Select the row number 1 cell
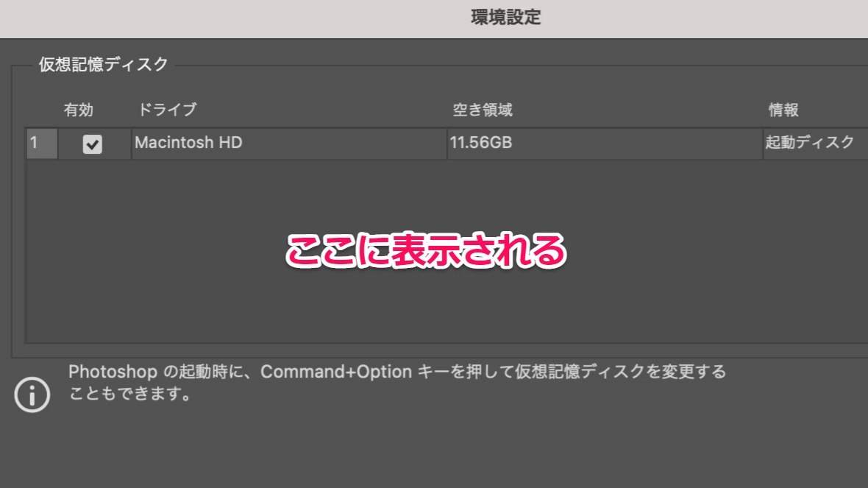The height and width of the screenshot is (488, 868). [42, 144]
